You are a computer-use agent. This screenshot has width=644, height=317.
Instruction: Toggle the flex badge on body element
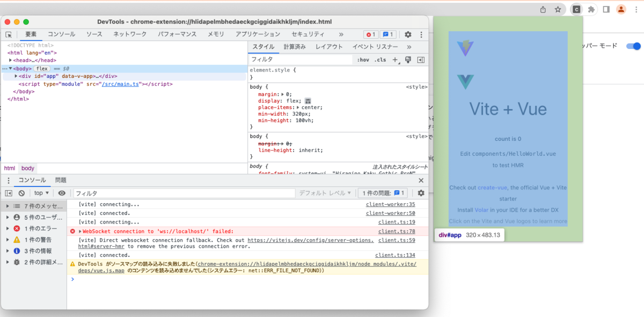[42, 69]
